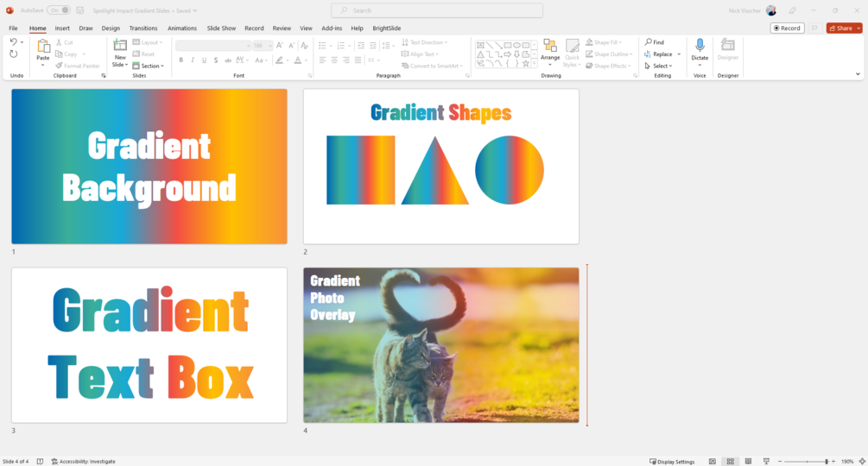Screen dimensions: 868x466
Task: Click the Paste clipboard icon
Action: coord(42,47)
